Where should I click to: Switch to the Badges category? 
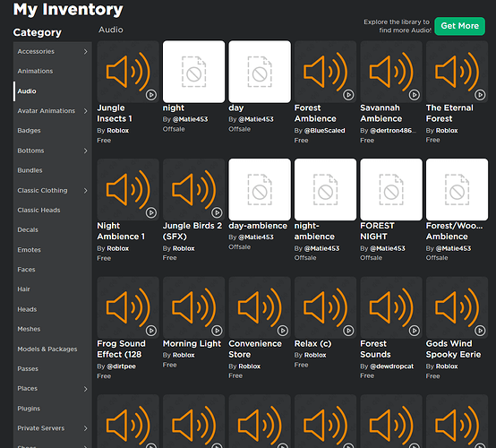[29, 131]
